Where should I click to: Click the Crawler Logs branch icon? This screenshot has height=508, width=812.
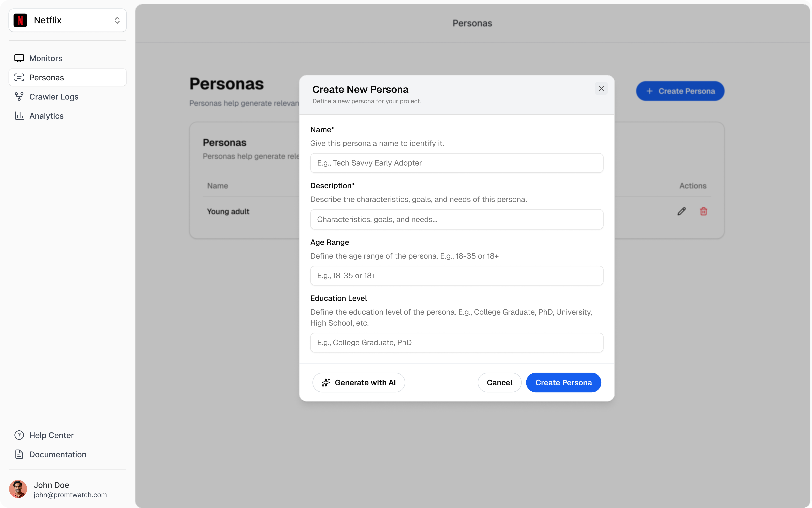coord(19,97)
